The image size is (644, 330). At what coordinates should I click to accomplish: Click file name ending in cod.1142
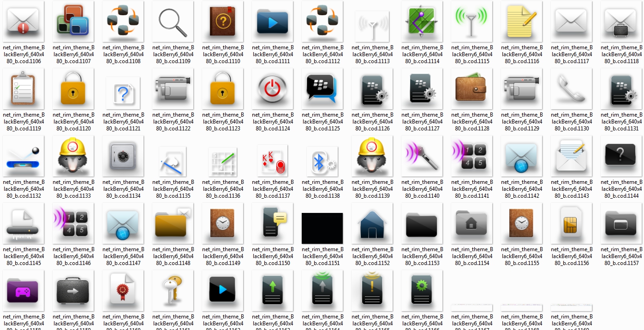click(522, 189)
